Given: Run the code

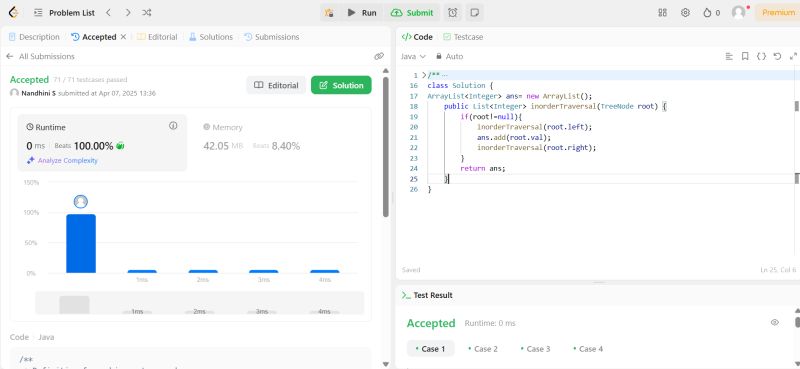Looking at the screenshot, I should click(x=362, y=13).
